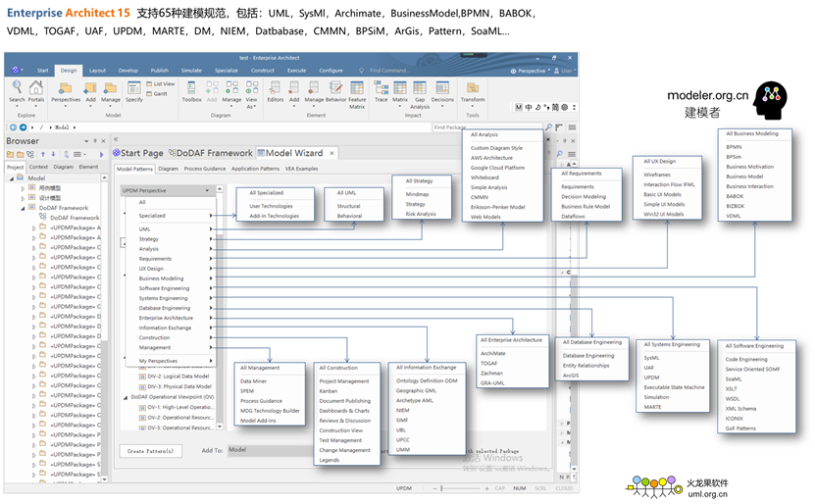Click the Add element icon
815x504 pixels.
[294, 93]
